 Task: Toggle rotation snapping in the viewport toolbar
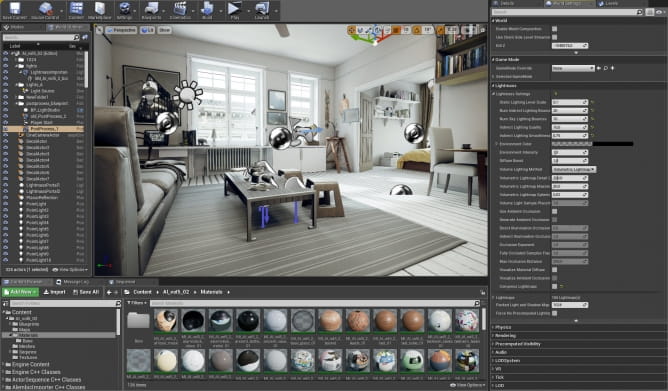pos(417,30)
